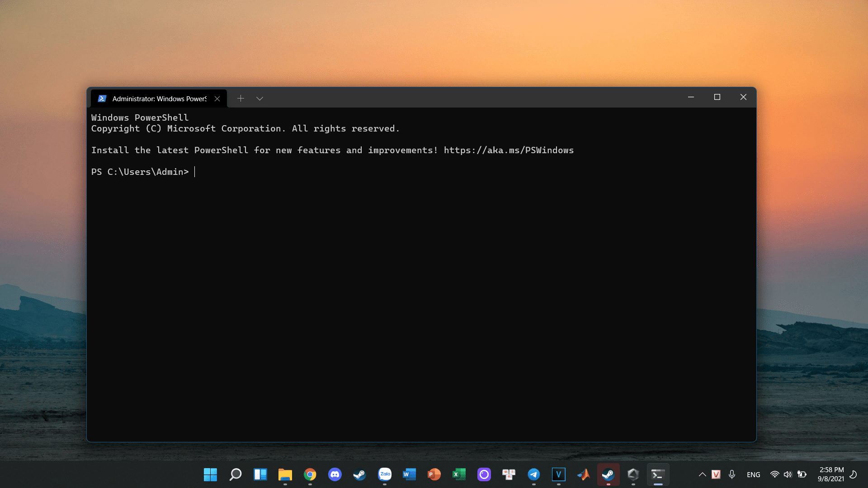Open Wi-Fi network settings in the tray
The image size is (868, 488).
coord(774,474)
